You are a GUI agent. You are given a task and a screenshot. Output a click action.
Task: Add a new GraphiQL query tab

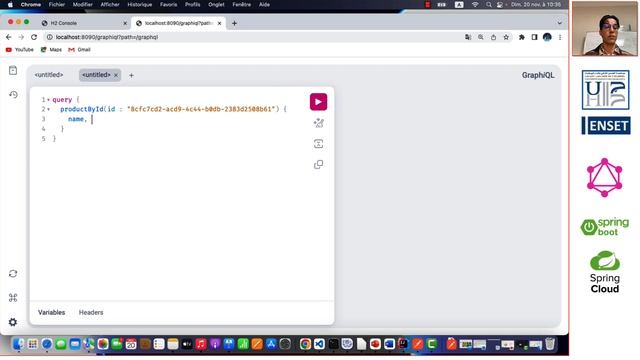tap(131, 75)
